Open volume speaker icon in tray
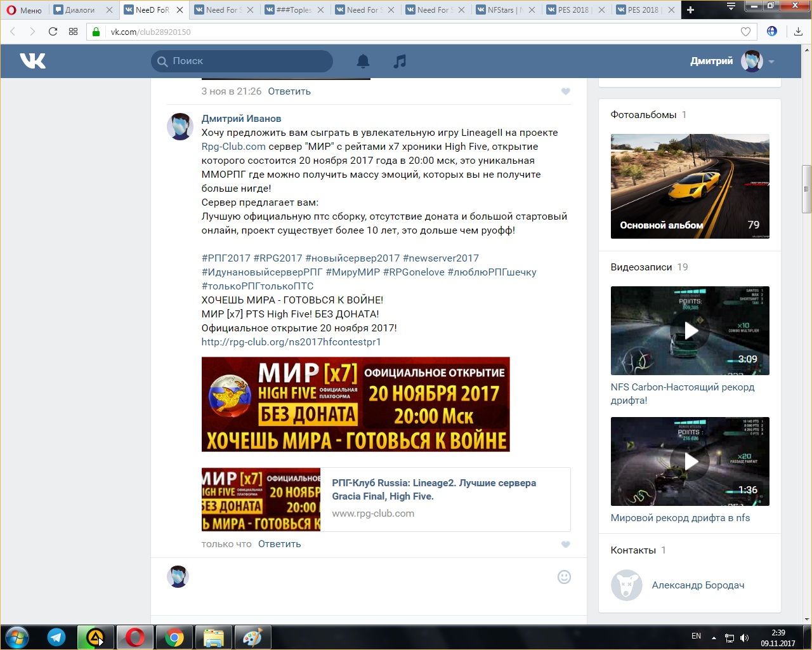 (743, 637)
